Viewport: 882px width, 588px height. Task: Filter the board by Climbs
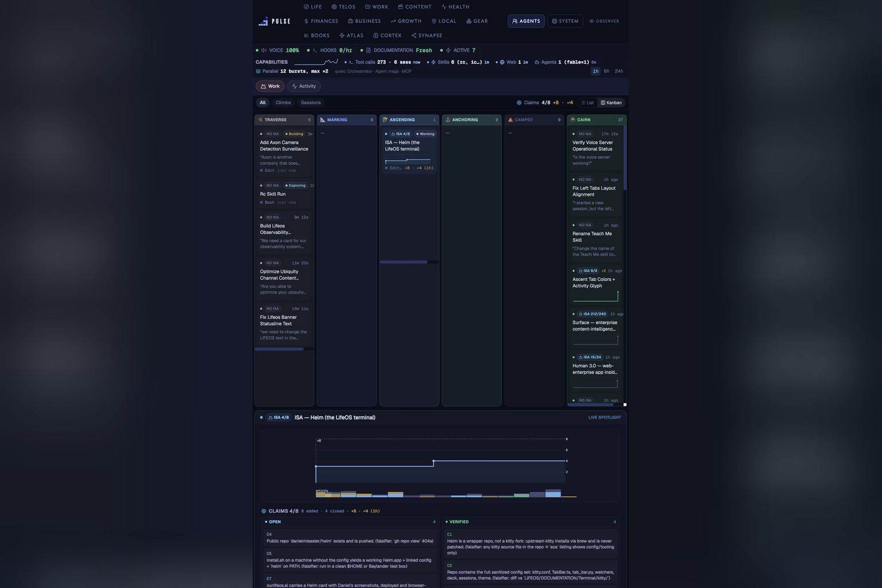click(x=283, y=103)
